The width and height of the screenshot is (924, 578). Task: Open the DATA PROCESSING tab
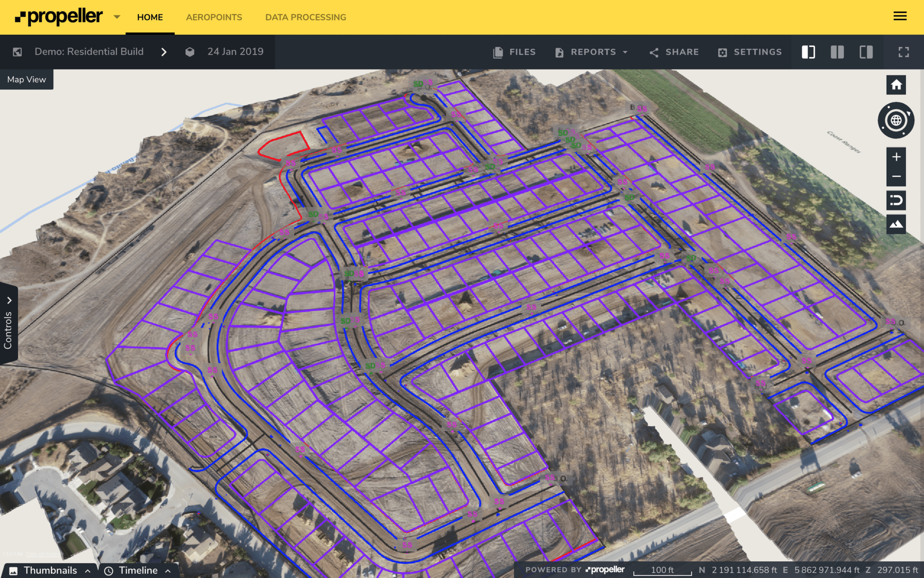(306, 17)
